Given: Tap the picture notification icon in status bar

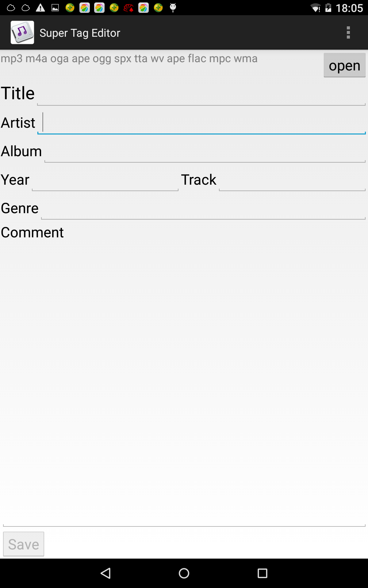Looking at the screenshot, I should point(55,8).
